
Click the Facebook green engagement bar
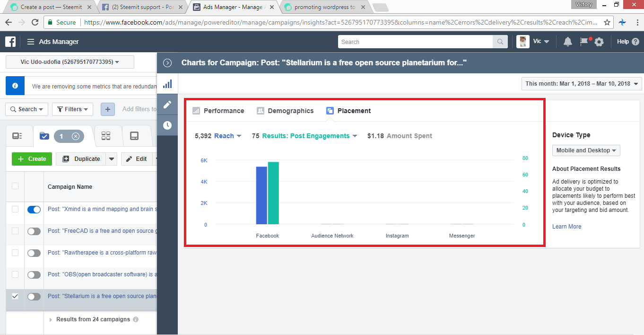[273, 193]
